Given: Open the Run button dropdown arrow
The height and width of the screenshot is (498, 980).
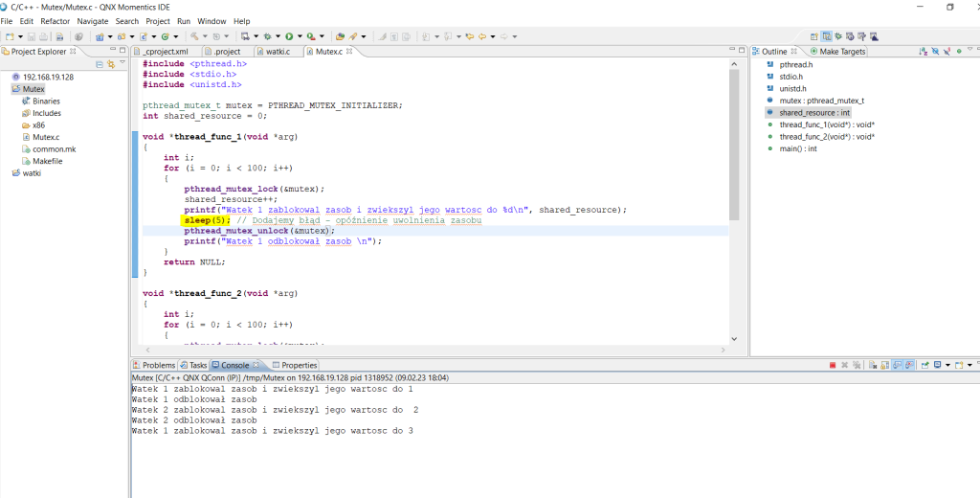Looking at the screenshot, I should tap(298, 36).
